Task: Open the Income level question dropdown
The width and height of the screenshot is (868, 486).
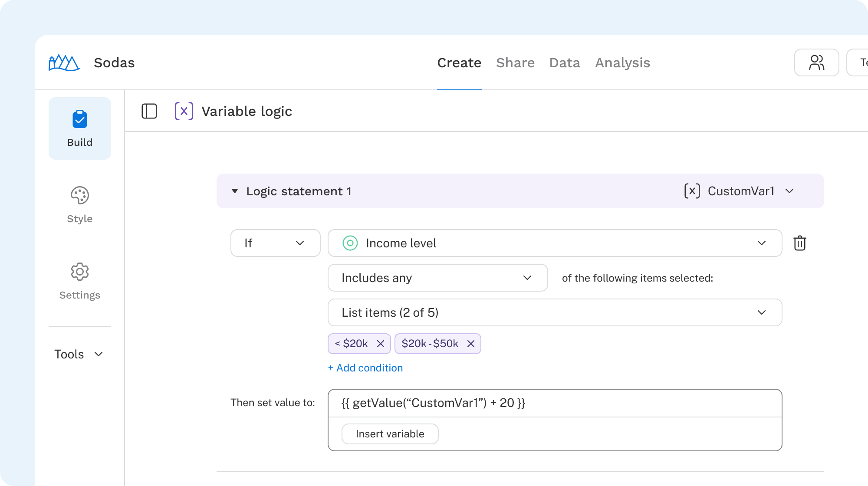Action: [x=555, y=243]
